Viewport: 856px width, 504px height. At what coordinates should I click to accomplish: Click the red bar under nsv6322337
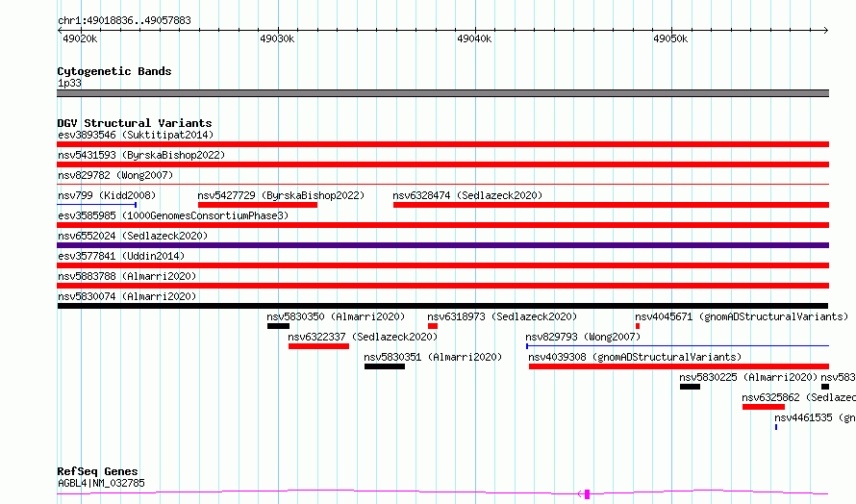(x=318, y=346)
